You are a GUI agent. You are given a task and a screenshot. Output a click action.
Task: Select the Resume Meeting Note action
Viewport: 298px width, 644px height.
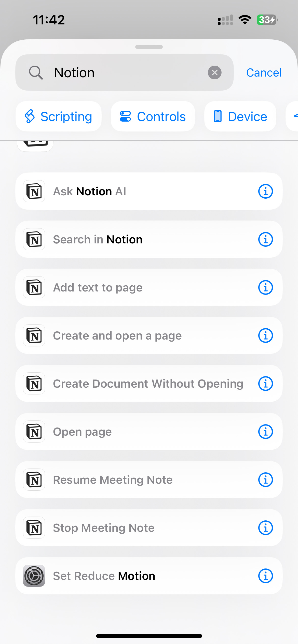point(149,480)
